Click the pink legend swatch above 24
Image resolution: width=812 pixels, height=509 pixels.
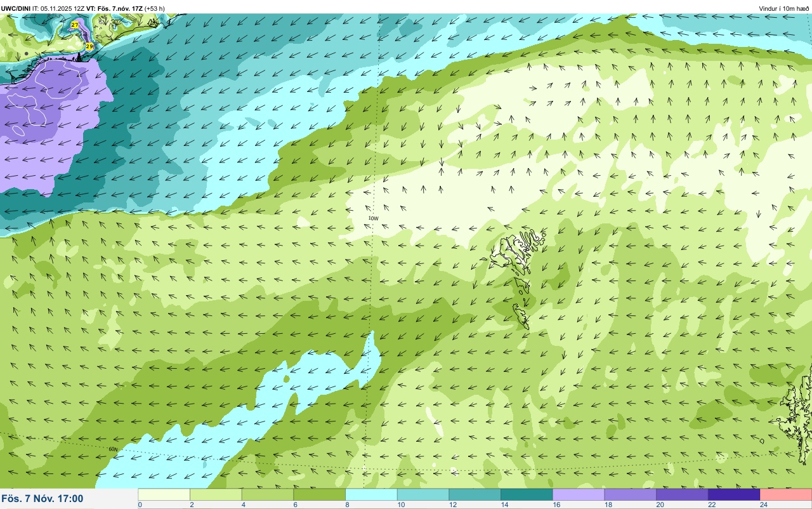786,494
